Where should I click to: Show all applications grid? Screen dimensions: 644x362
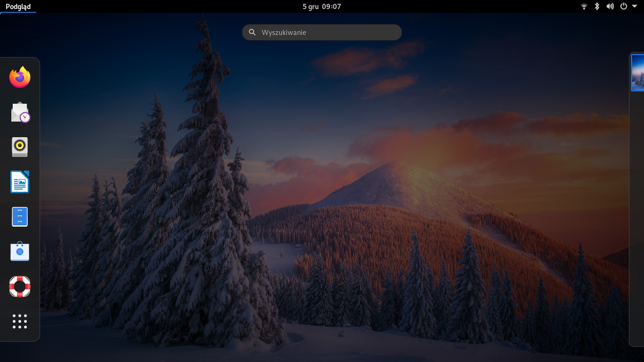pos(20,321)
